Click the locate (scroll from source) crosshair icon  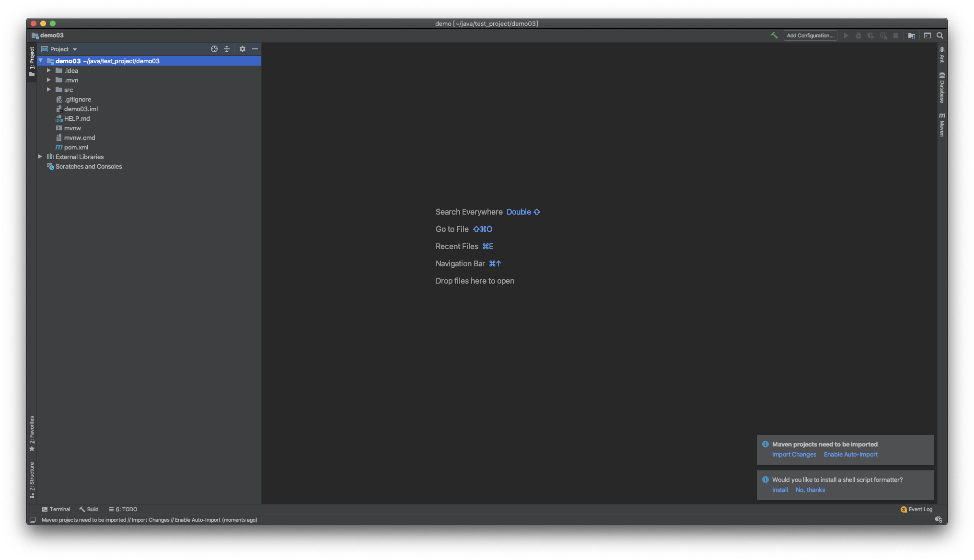pos(214,49)
